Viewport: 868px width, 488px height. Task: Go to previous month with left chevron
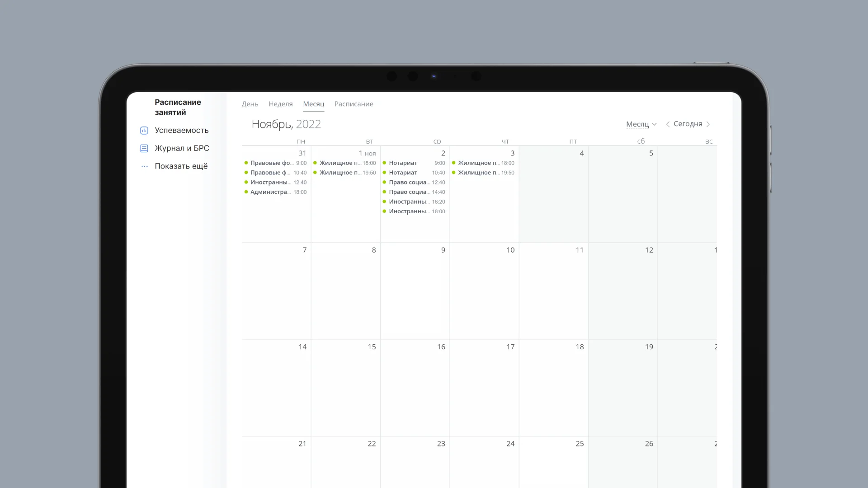668,124
